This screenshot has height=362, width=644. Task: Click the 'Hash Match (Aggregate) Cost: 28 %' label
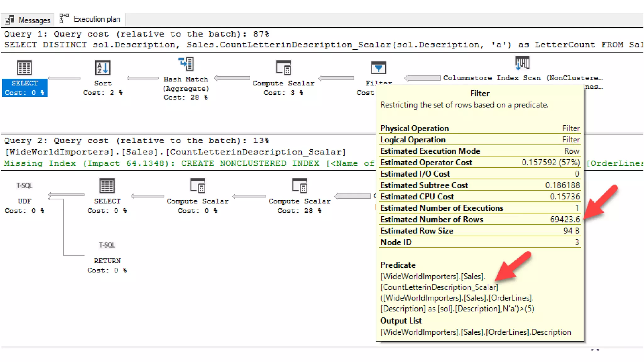pos(186,88)
